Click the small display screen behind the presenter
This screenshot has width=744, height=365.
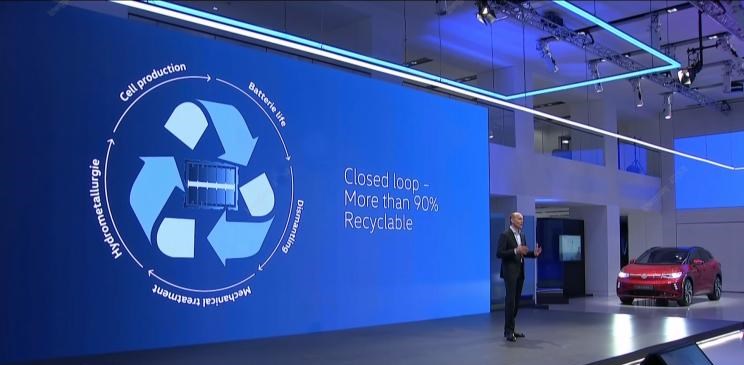pos(569,248)
